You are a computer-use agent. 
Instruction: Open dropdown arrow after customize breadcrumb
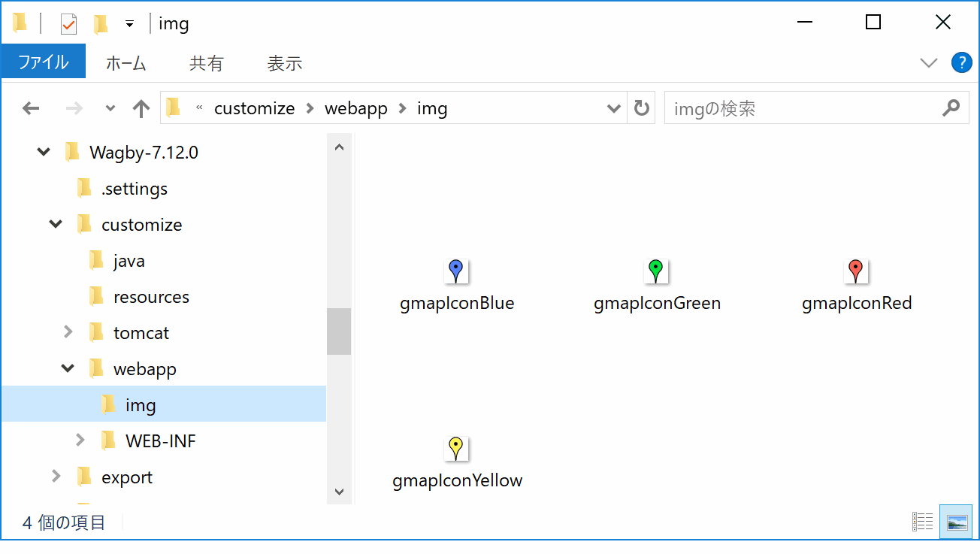pyautogui.click(x=310, y=108)
